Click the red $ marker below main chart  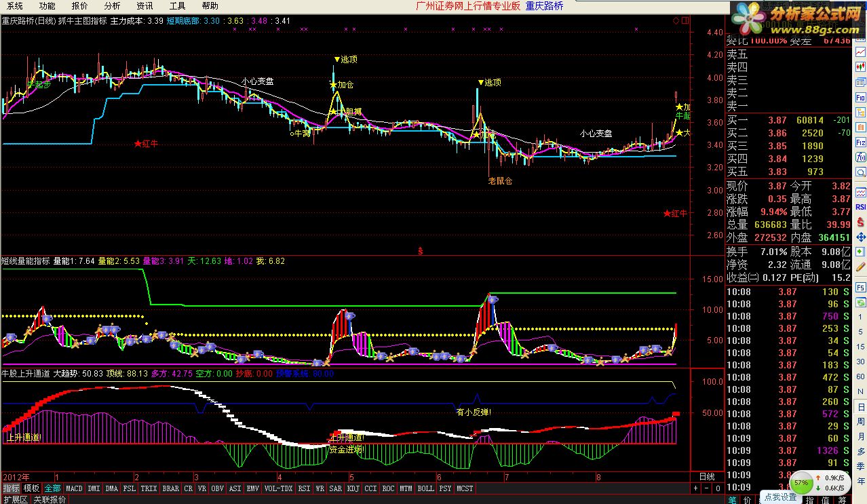pos(421,250)
